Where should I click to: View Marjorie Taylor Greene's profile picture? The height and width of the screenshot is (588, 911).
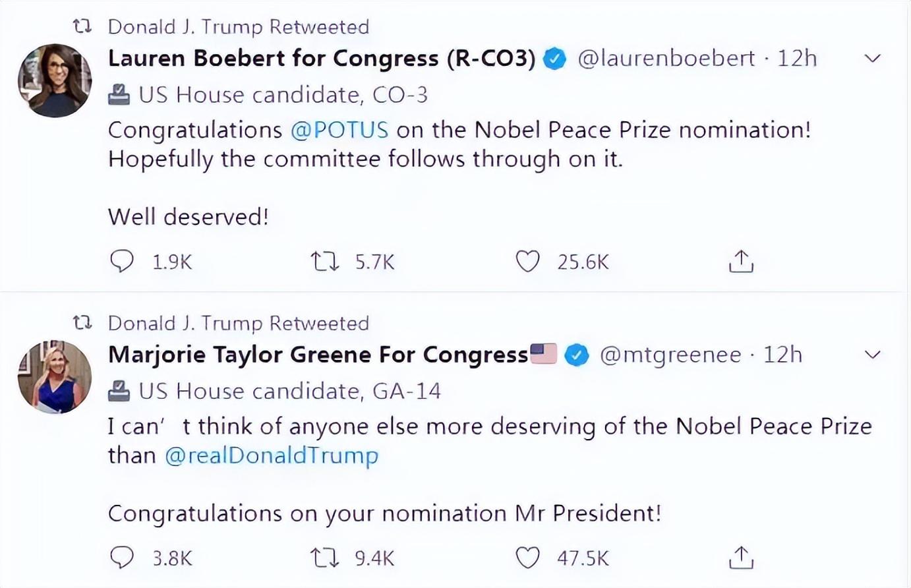click(55, 377)
